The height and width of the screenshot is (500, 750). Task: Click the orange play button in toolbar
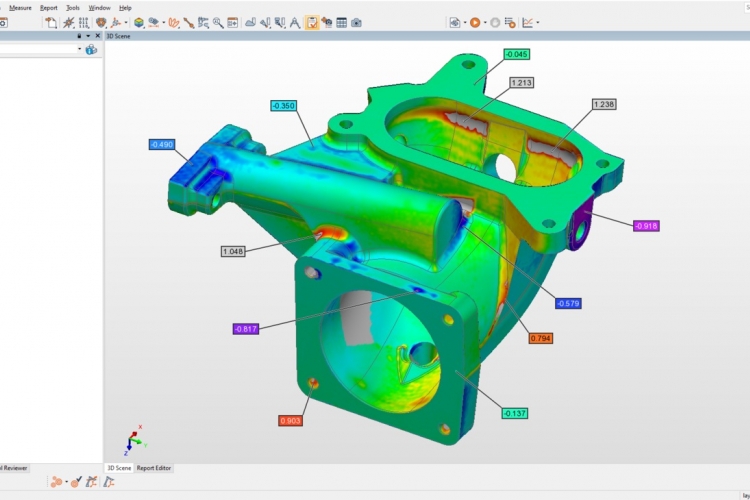[475, 22]
